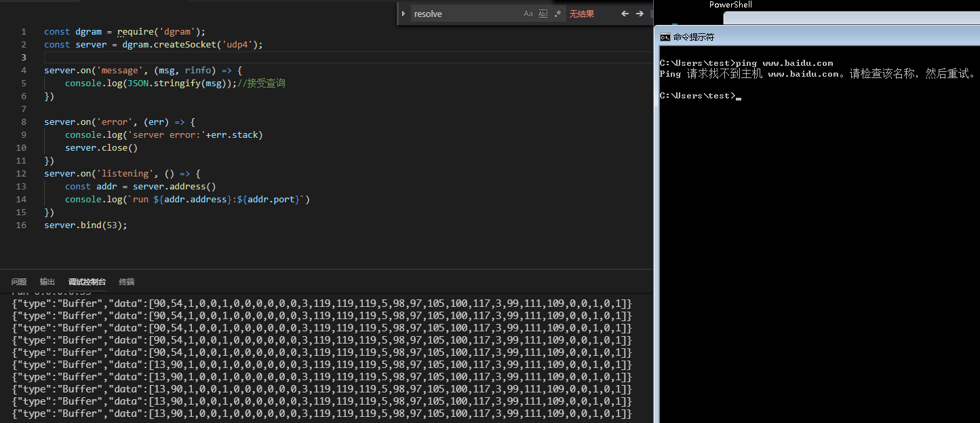Viewport: 980px width, 423px height.
Task: Toggle Match Case (Aa) in find widget
Action: [x=528, y=14]
